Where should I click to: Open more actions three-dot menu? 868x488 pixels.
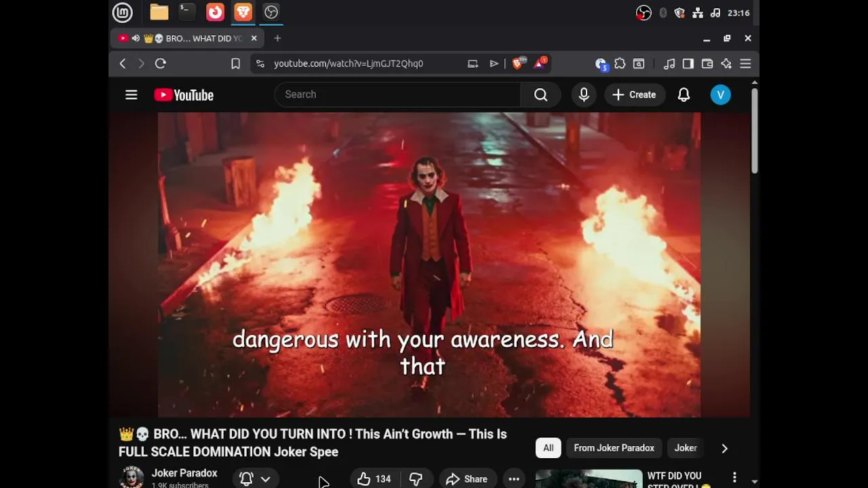[x=514, y=479]
